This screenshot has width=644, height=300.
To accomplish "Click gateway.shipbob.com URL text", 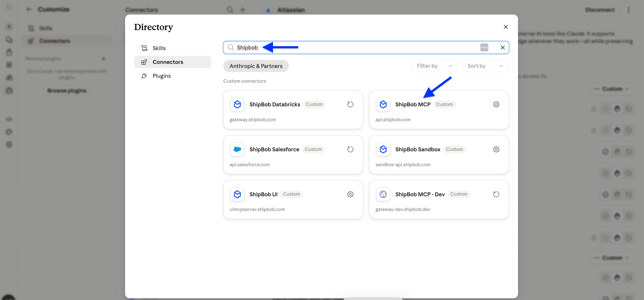I will click(x=253, y=120).
